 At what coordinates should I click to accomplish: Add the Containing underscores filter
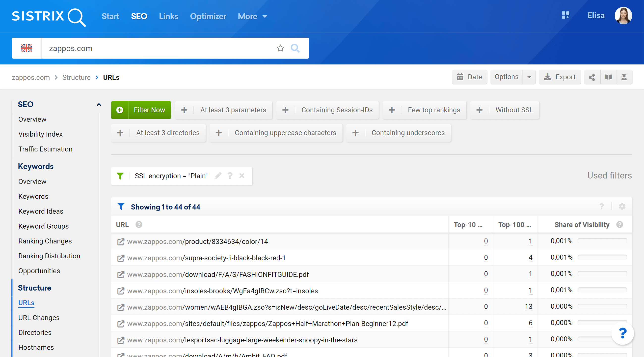(x=399, y=133)
